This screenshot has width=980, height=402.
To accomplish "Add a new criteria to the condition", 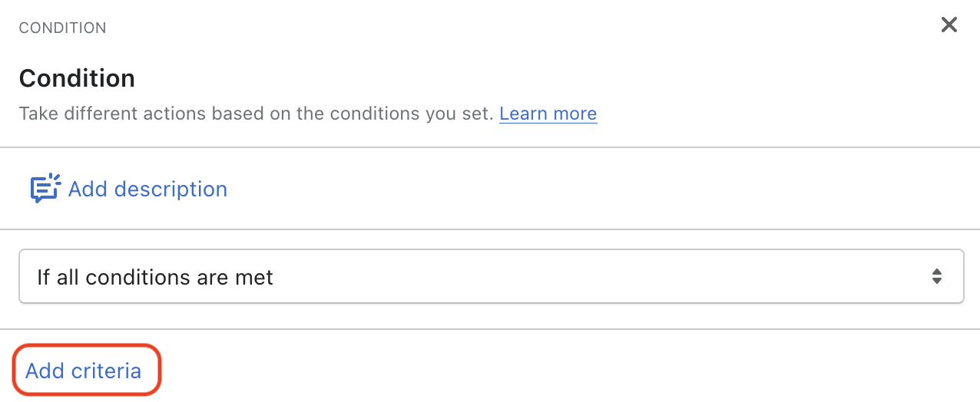I will (84, 371).
